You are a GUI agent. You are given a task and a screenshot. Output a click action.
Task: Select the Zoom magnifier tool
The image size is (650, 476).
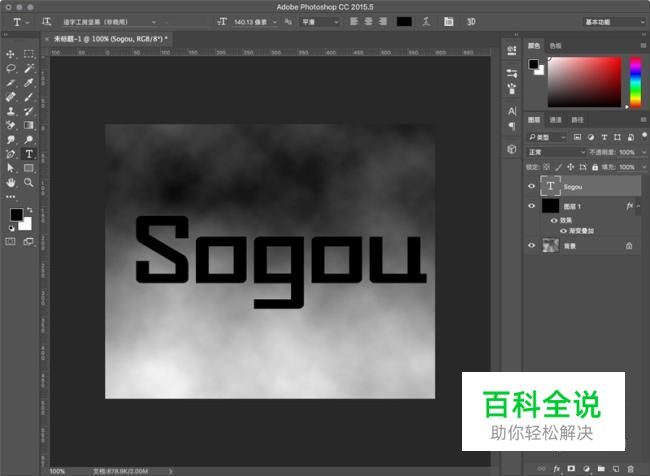pyautogui.click(x=29, y=182)
